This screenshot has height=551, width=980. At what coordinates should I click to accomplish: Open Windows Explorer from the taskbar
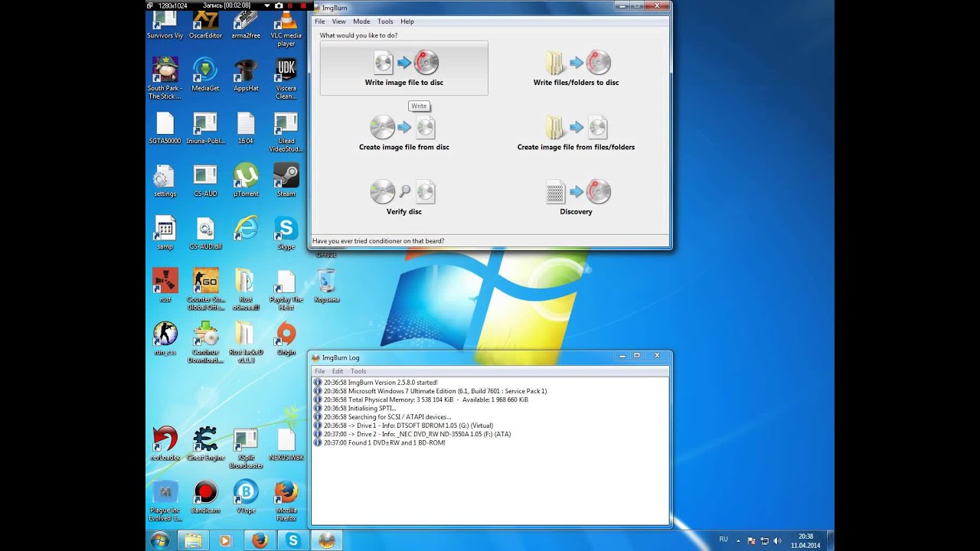194,540
